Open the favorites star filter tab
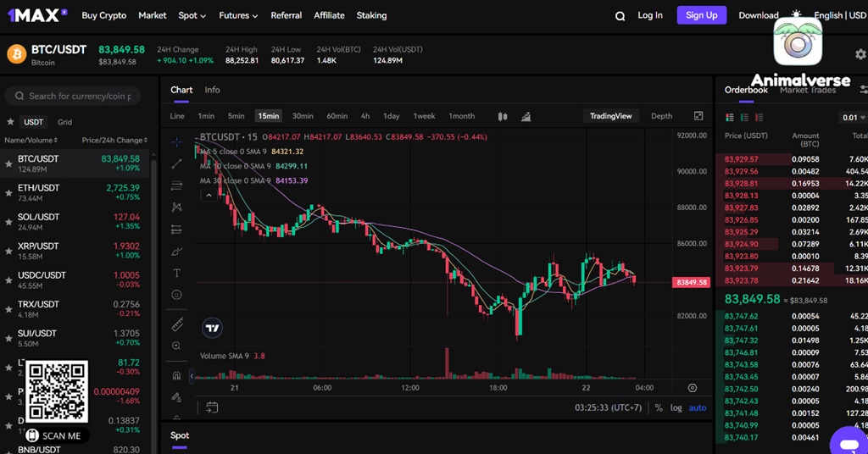 (10, 122)
